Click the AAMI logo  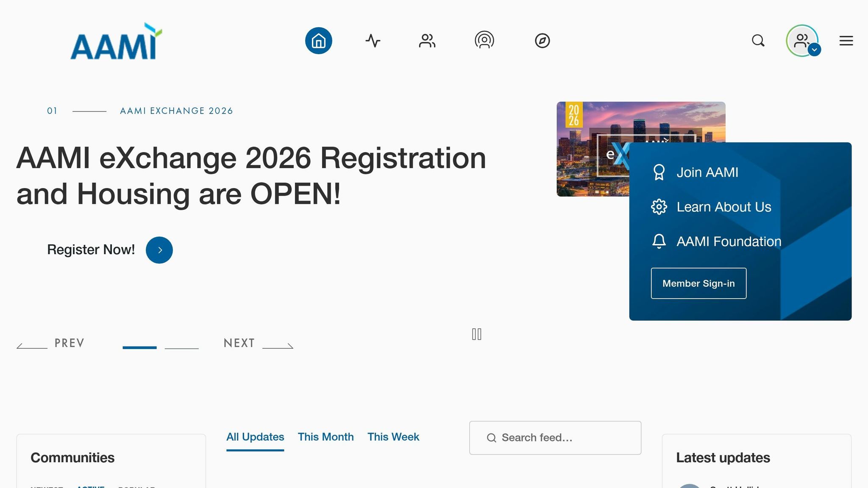(x=116, y=41)
